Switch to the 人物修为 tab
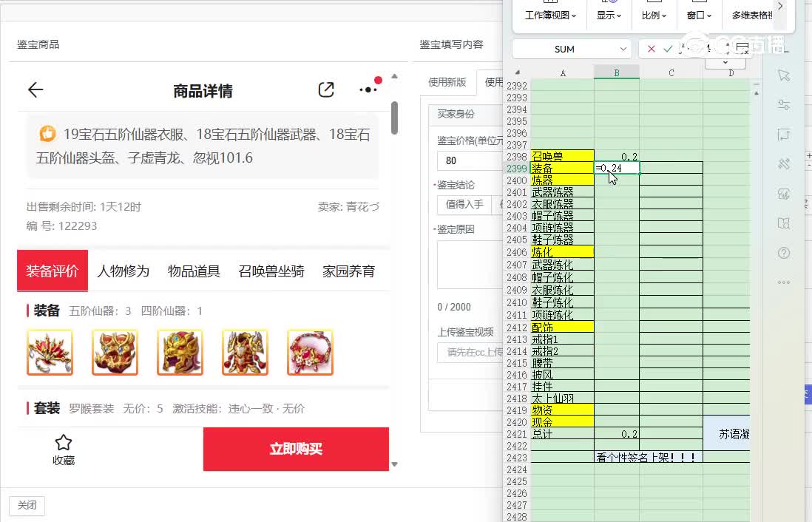Image resolution: width=812 pixels, height=522 pixels. click(x=123, y=271)
